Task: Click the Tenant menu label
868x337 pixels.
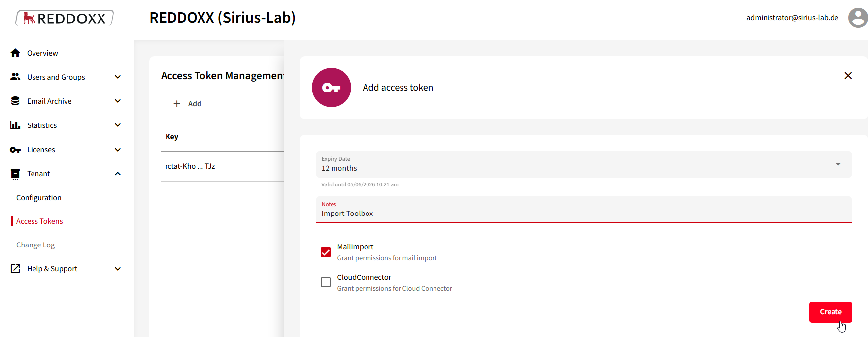Action: [x=38, y=174]
